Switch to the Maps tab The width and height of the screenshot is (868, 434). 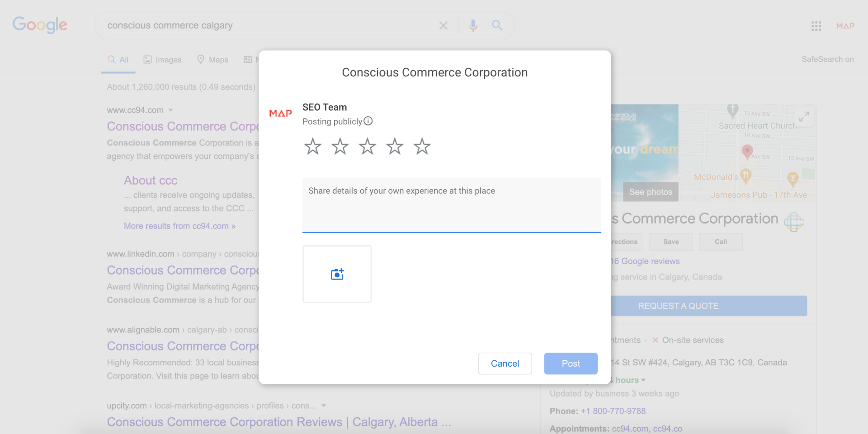pos(212,60)
